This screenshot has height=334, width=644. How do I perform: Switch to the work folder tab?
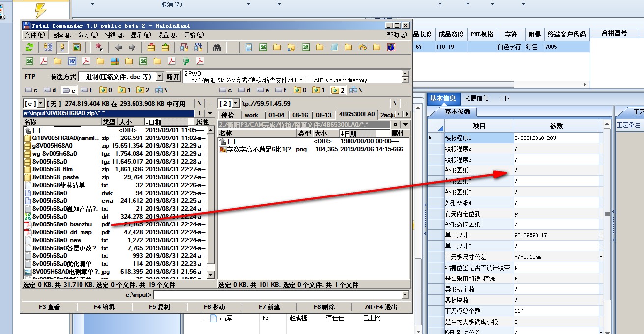pos(252,115)
